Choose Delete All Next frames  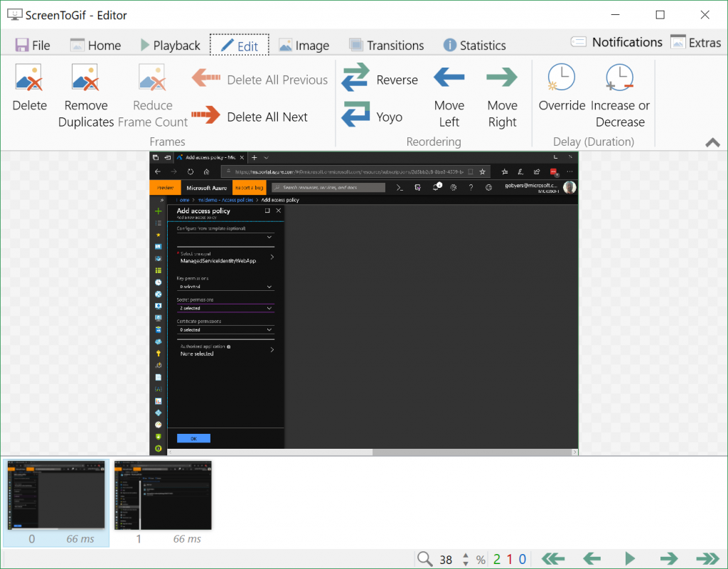point(250,117)
